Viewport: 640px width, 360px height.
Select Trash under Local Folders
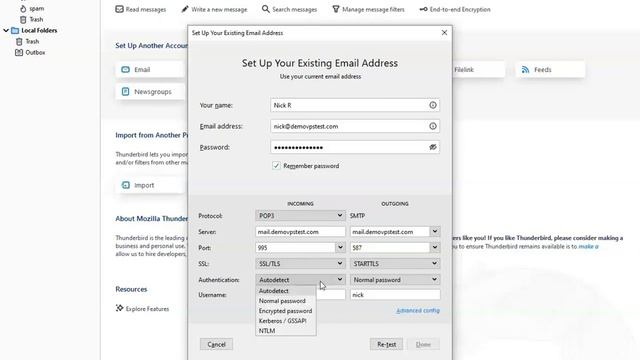tap(27, 41)
